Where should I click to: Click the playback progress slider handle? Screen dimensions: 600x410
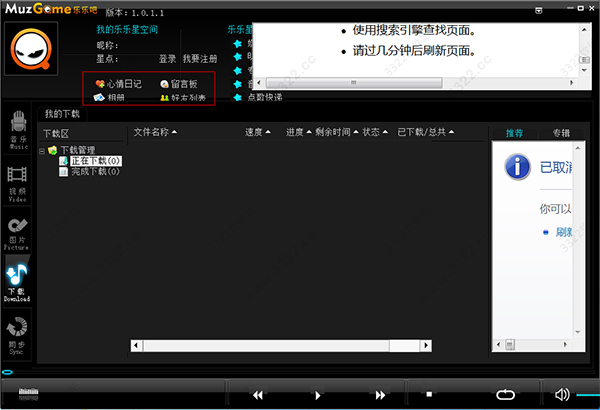(7, 372)
